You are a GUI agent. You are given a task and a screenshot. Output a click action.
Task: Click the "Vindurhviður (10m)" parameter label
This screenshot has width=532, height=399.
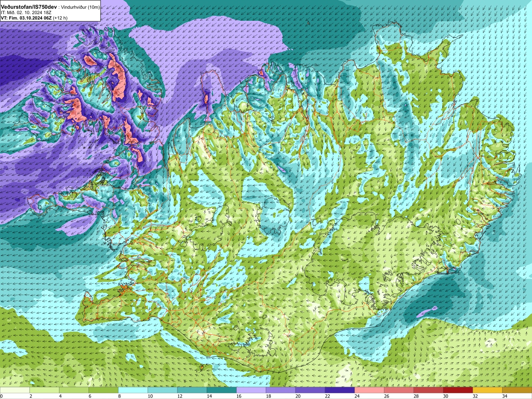coord(81,7)
